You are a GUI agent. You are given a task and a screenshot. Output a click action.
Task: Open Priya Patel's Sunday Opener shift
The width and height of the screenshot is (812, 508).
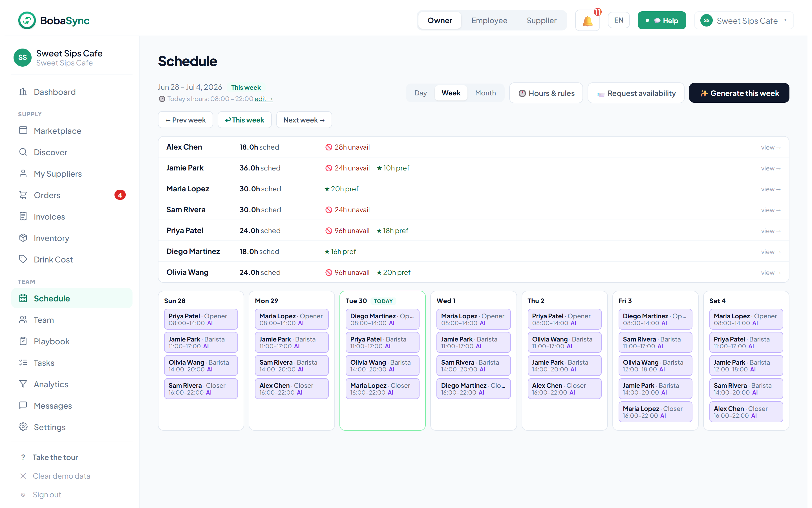point(201,319)
